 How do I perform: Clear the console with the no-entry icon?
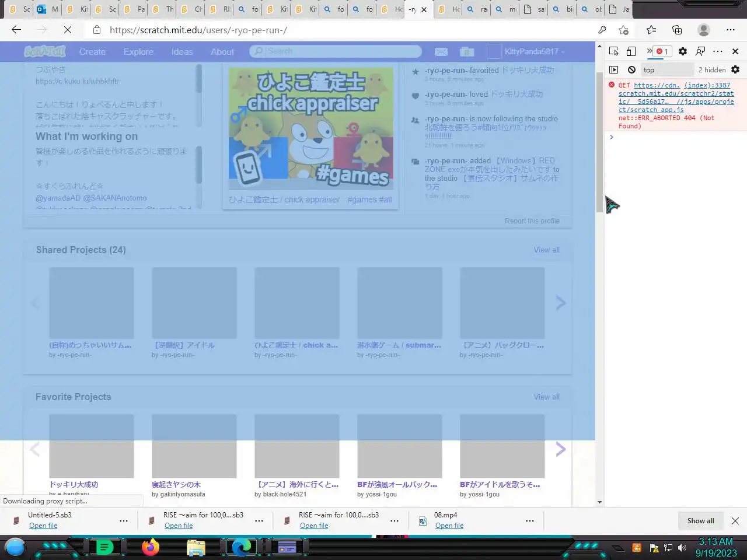point(631,69)
